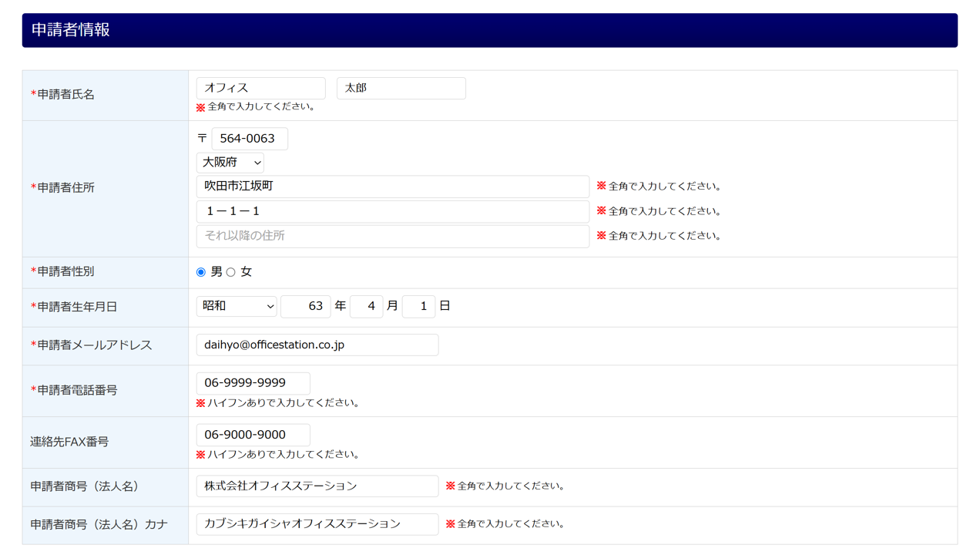Open the 大阪府 prefecture dropdown

click(x=230, y=163)
